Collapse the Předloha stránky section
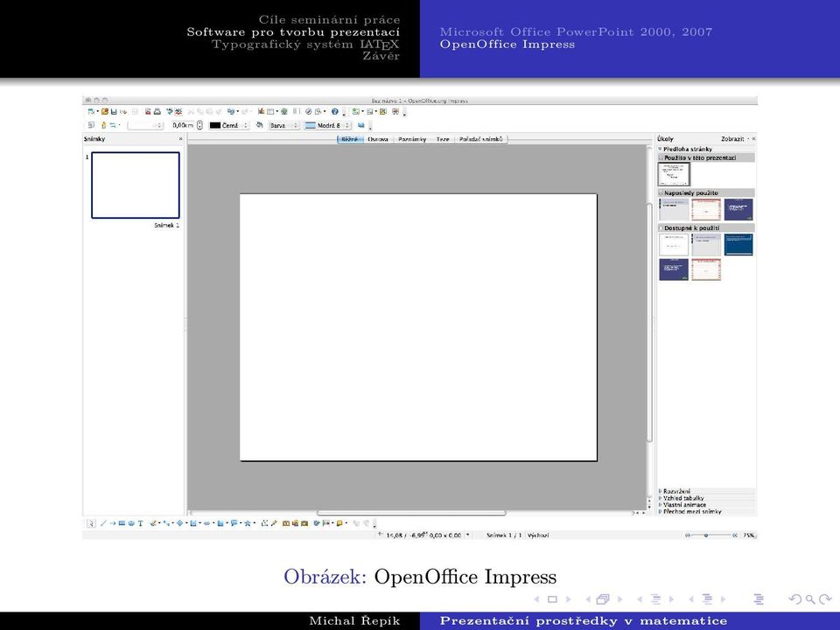Image resolution: width=840 pixels, height=630 pixels. coord(661,149)
